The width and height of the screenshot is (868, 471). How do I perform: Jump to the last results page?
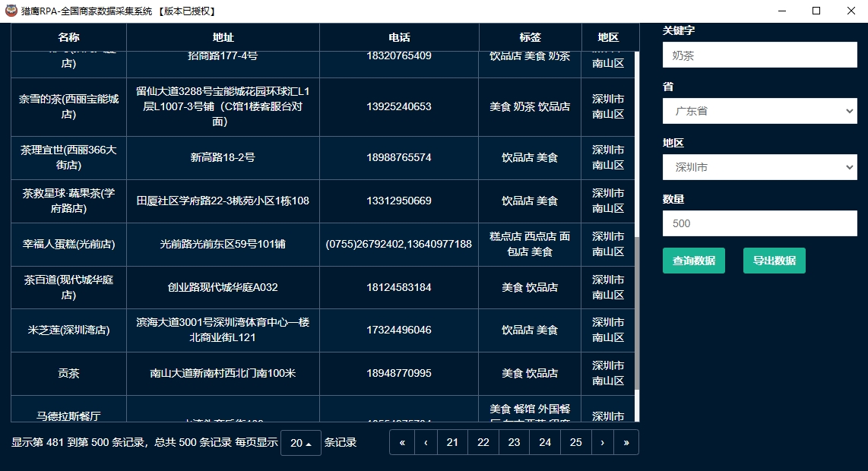click(x=626, y=442)
